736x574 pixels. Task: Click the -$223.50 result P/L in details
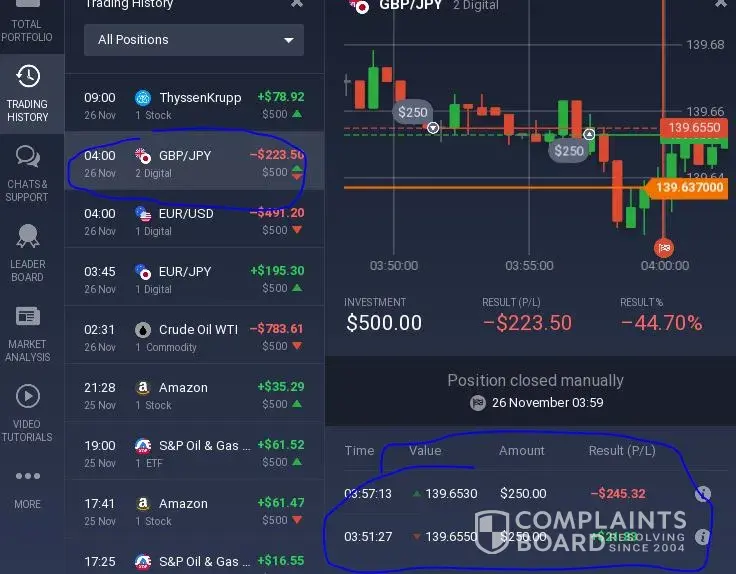pos(527,323)
